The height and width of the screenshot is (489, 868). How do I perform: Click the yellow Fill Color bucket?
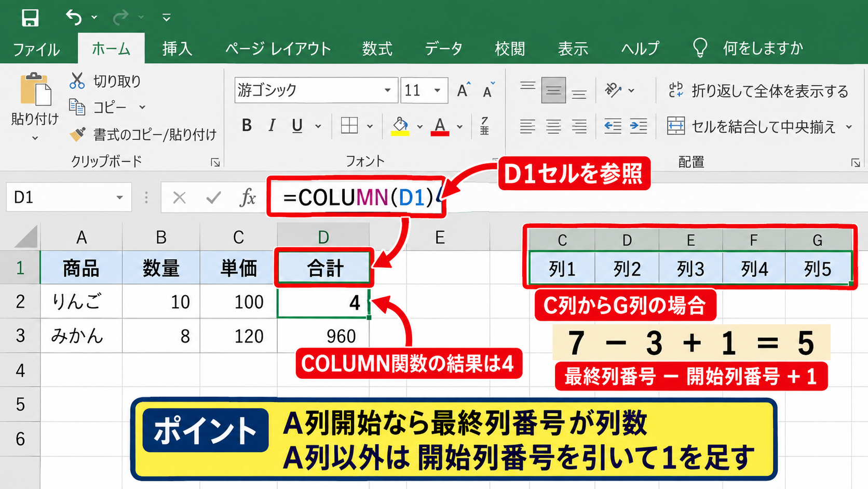coord(400,126)
